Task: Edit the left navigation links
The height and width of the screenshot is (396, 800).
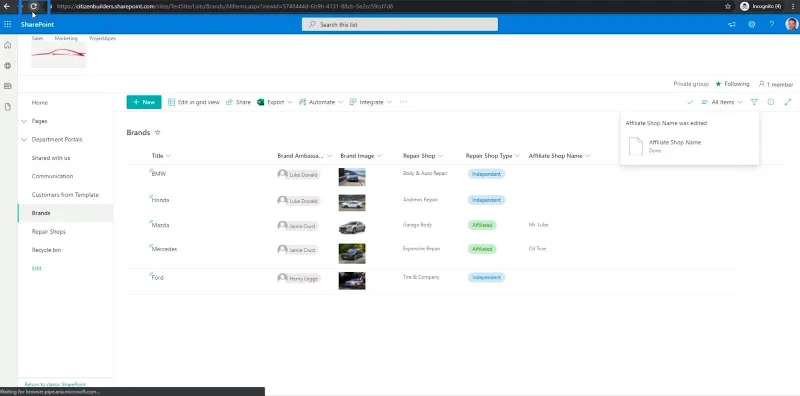Action: 37,268
